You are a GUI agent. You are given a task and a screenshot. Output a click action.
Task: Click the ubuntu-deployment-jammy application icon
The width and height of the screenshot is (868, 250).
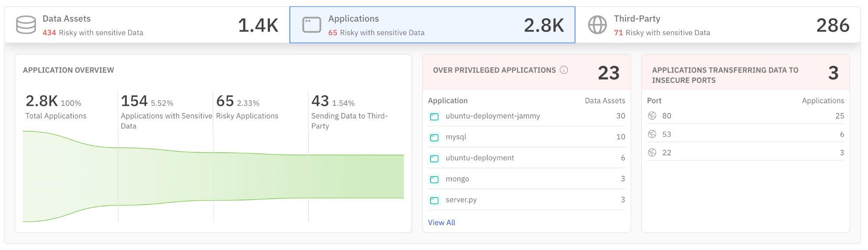coord(434,116)
